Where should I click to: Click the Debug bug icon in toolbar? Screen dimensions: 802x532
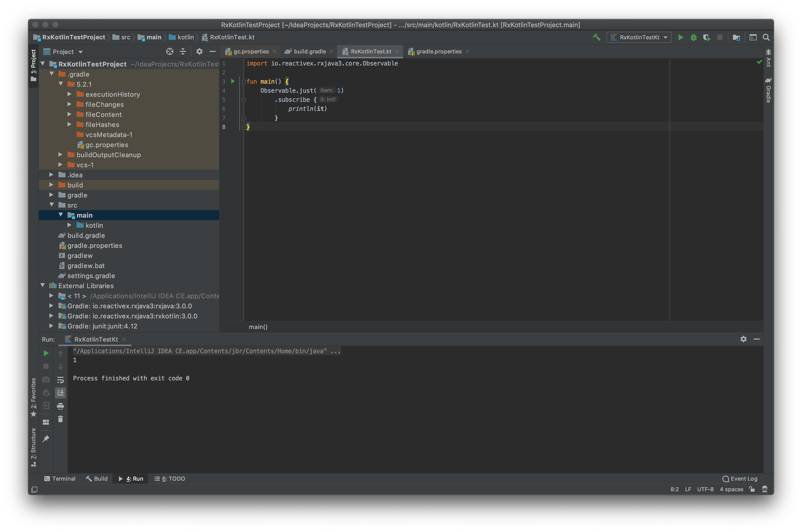(x=693, y=37)
